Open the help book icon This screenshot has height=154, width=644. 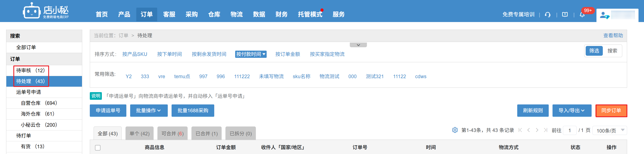565,15
